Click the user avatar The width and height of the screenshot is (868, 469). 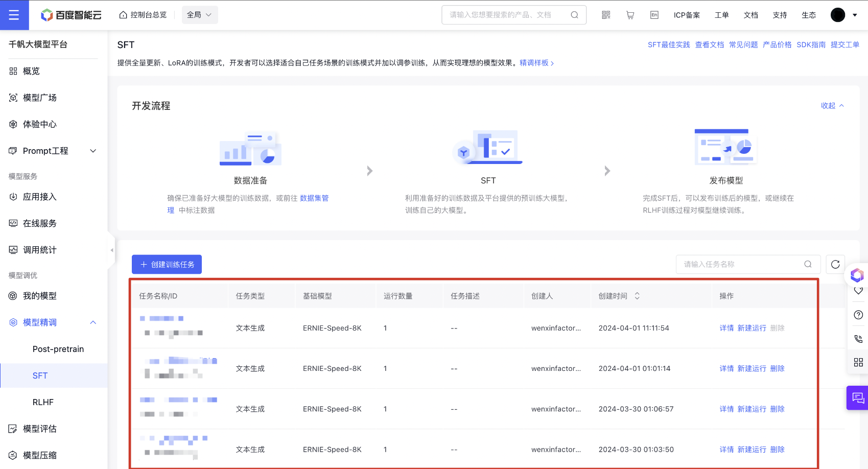(838, 15)
